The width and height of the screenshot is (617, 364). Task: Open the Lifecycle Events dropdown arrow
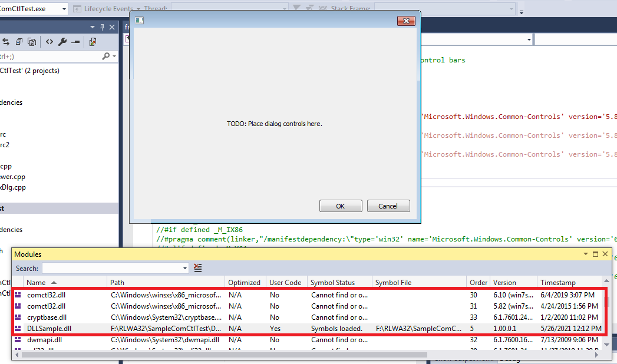(x=138, y=9)
